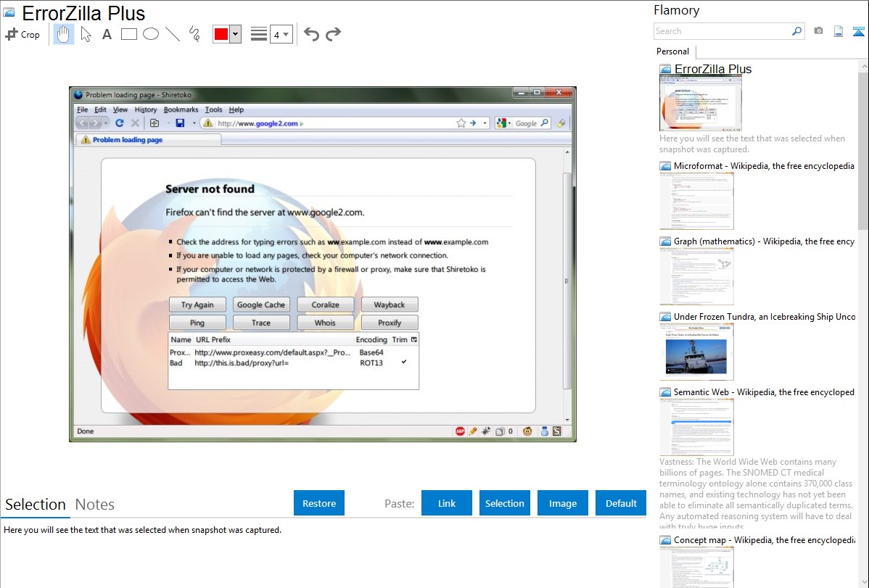Open the Microformat Wikipedia snapshot title
The image size is (869, 588).
click(764, 166)
